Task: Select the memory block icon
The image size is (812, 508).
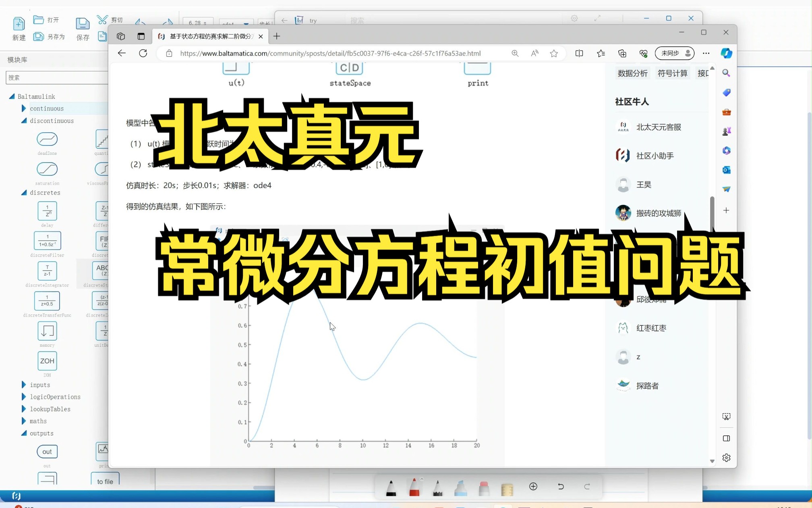Action: pyautogui.click(x=47, y=330)
